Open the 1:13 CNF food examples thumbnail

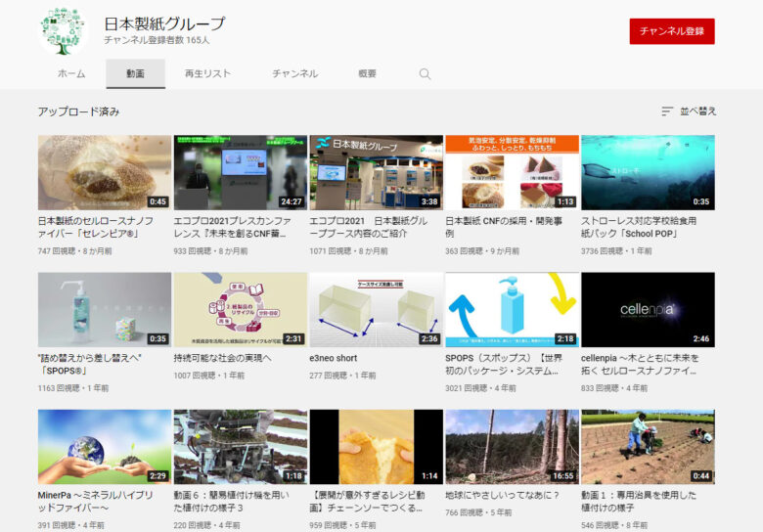(x=512, y=173)
